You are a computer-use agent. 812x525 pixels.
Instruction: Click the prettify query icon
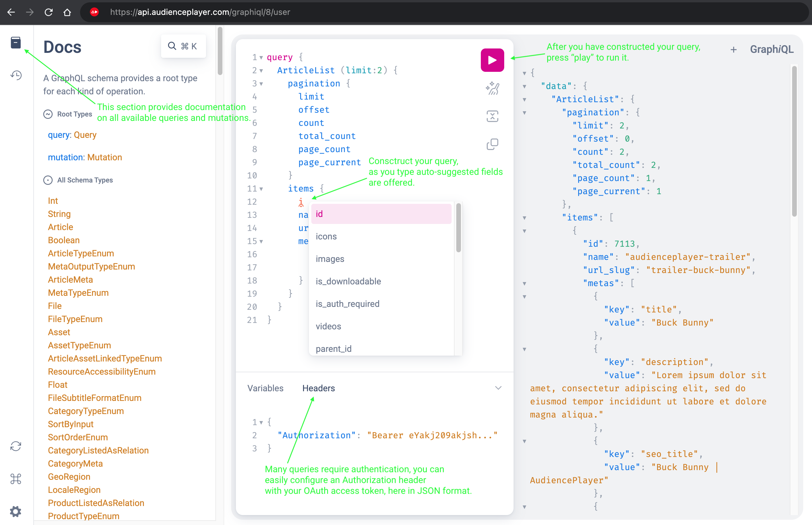492,88
